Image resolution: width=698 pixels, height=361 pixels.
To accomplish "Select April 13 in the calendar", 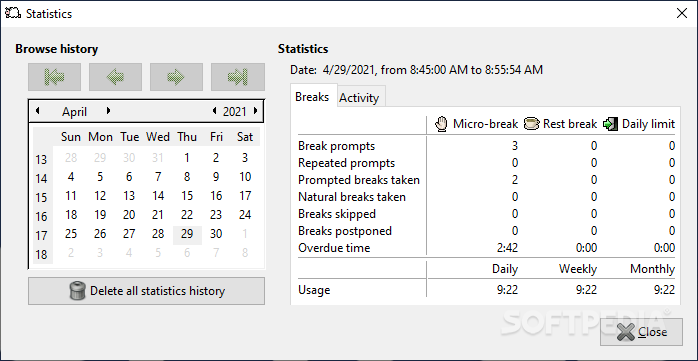I will click(129, 196).
